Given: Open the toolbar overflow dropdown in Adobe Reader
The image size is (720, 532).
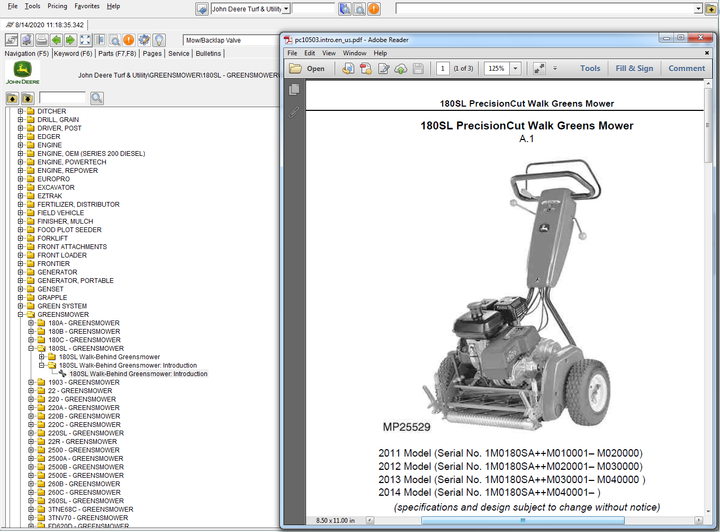Looking at the screenshot, I should [555, 68].
